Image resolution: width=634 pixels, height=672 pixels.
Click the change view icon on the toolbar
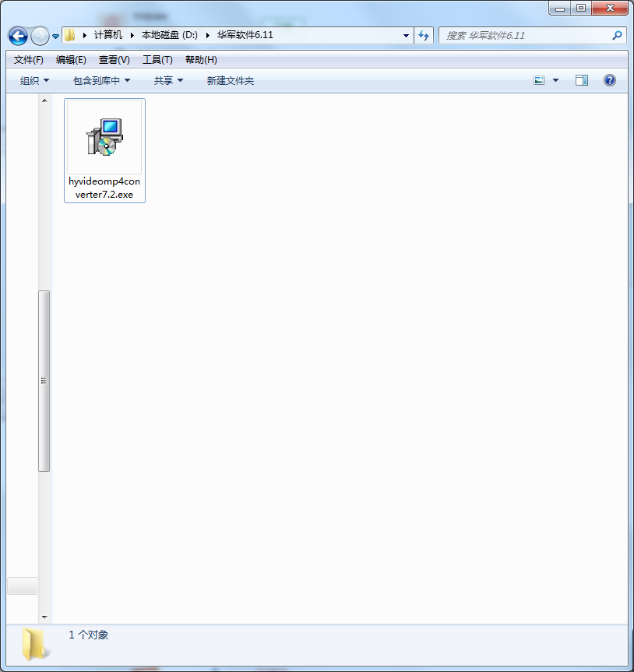[x=539, y=79]
